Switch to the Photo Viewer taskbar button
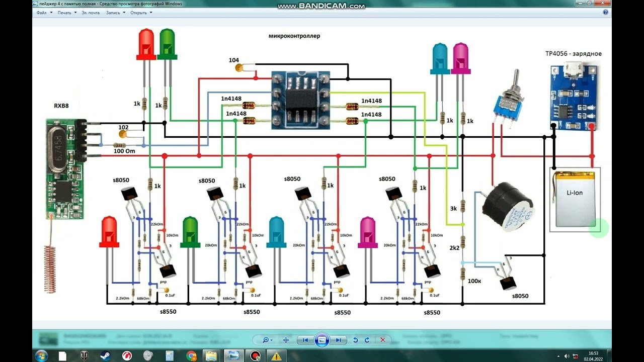Screen dimensions: 644x362 coord(233,356)
